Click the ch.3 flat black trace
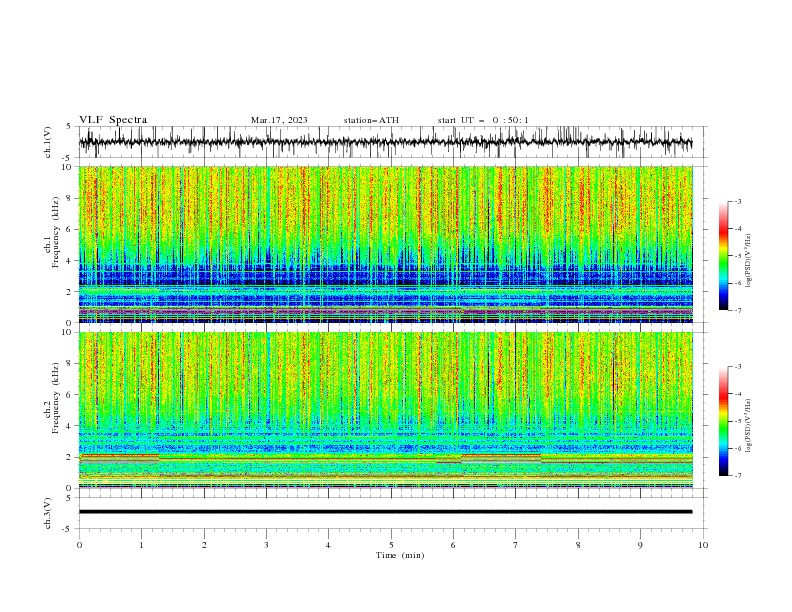The image size is (792, 612). [385, 512]
